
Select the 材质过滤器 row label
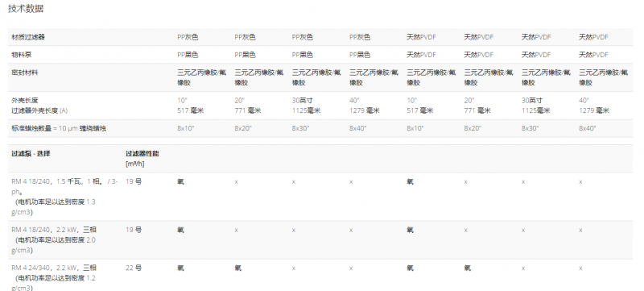(28, 37)
